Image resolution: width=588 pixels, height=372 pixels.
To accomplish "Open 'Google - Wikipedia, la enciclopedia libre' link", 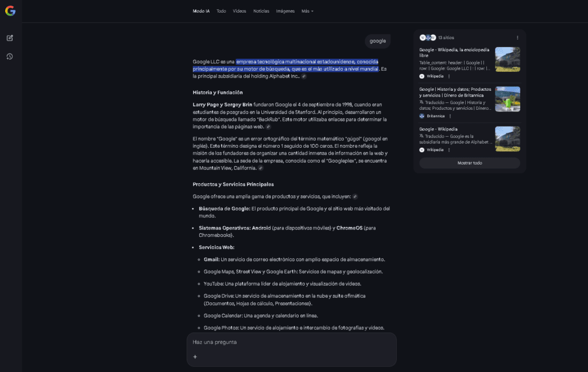I will pos(454,52).
